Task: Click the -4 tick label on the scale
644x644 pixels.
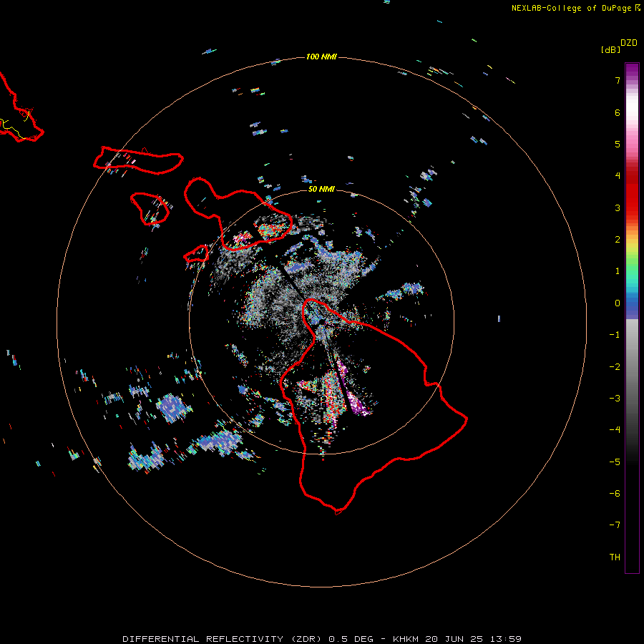Action: tap(615, 430)
